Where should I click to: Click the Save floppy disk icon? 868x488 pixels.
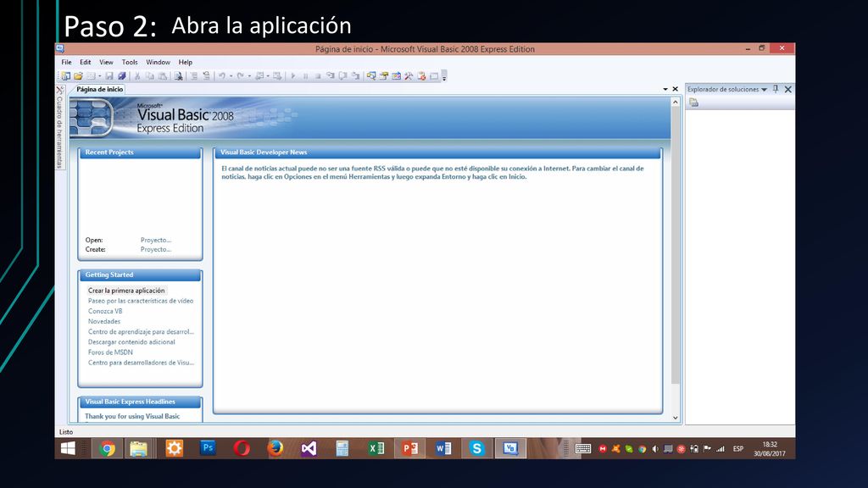pyautogui.click(x=109, y=75)
